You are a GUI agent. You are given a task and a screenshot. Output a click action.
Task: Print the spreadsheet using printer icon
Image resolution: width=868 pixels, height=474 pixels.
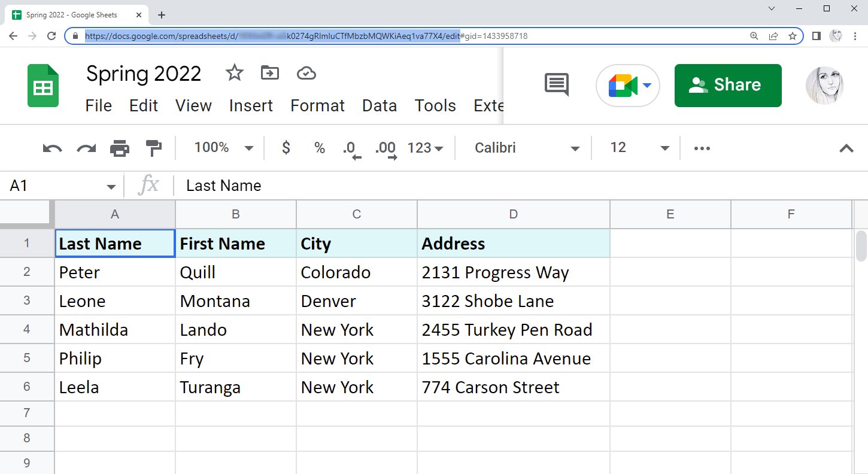tap(120, 148)
